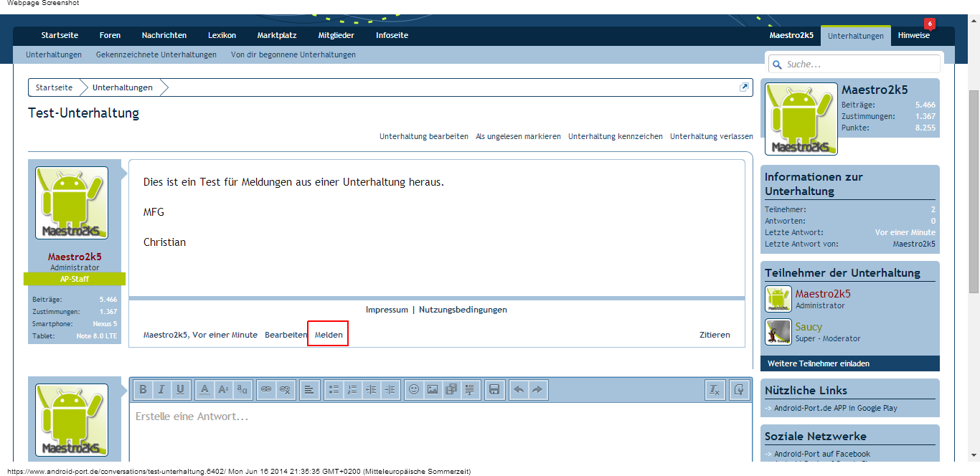
Task: Insert a bulleted list
Action: pos(334,389)
